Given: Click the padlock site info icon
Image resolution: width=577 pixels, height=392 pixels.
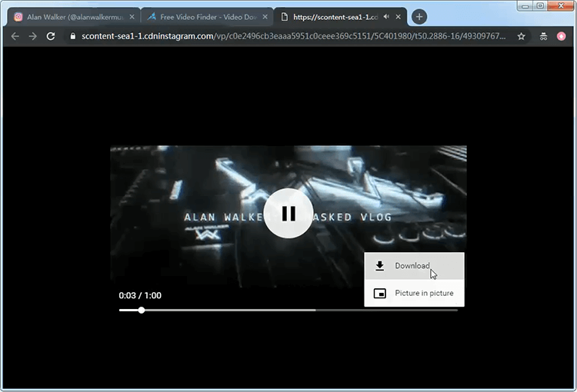Looking at the screenshot, I should (73, 36).
